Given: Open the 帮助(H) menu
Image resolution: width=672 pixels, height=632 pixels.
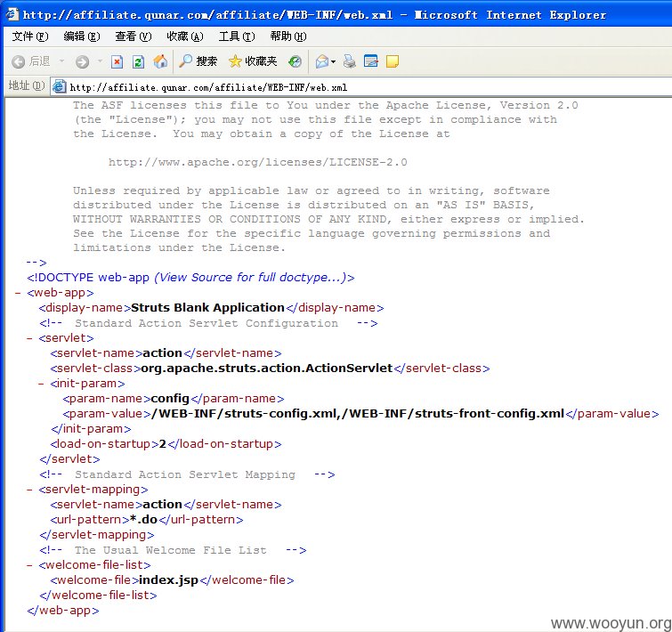Looking at the screenshot, I should [x=288, y=36].
